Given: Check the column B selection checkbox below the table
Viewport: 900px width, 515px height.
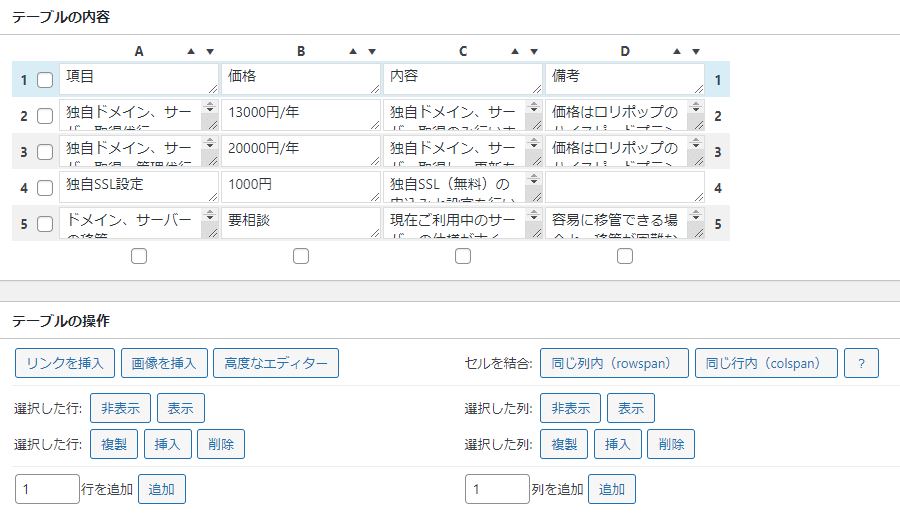Looking at the screenshot, I should click(301, 257).
